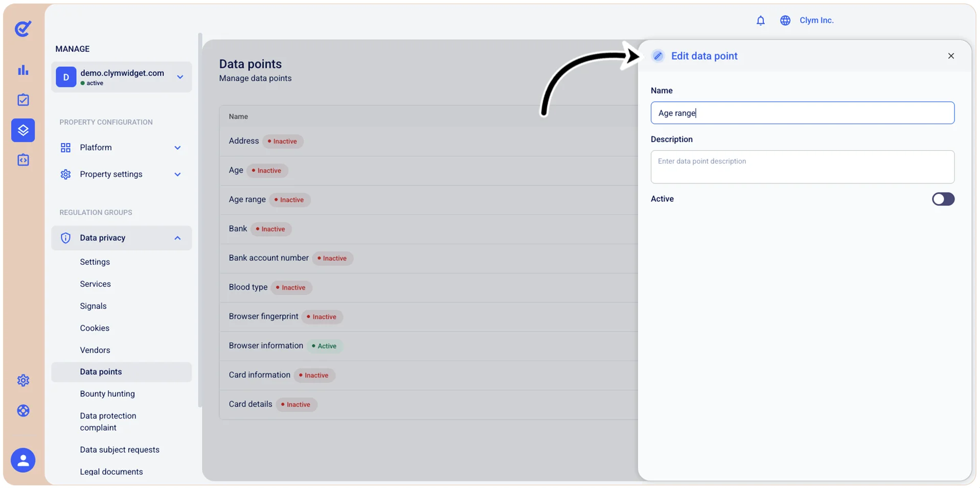Open Bounty hunting page
980x488 pixels.
pyautogui.click(x=107, y=393)
